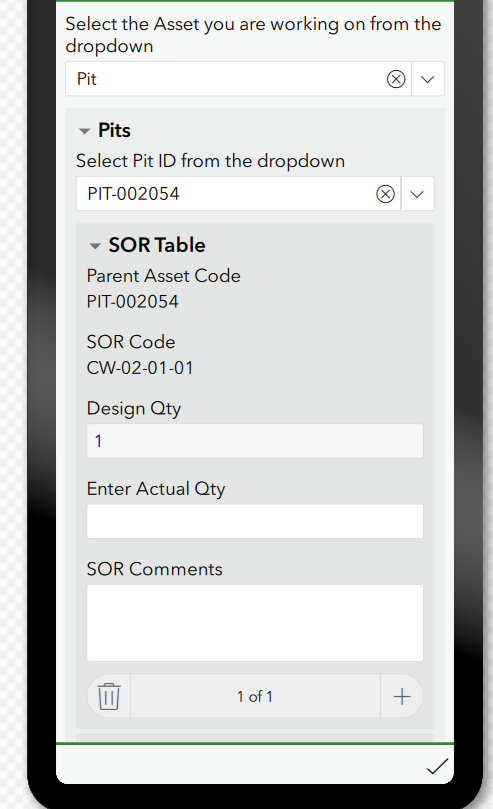Click into the SOR Comments text area
This screenshot has height=809, width=493.
(255, 623)
